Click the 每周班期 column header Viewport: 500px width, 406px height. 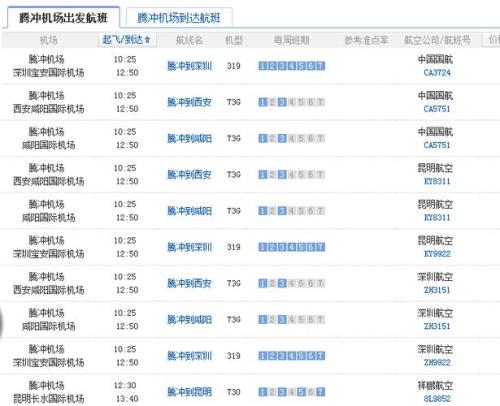point(291,40)
